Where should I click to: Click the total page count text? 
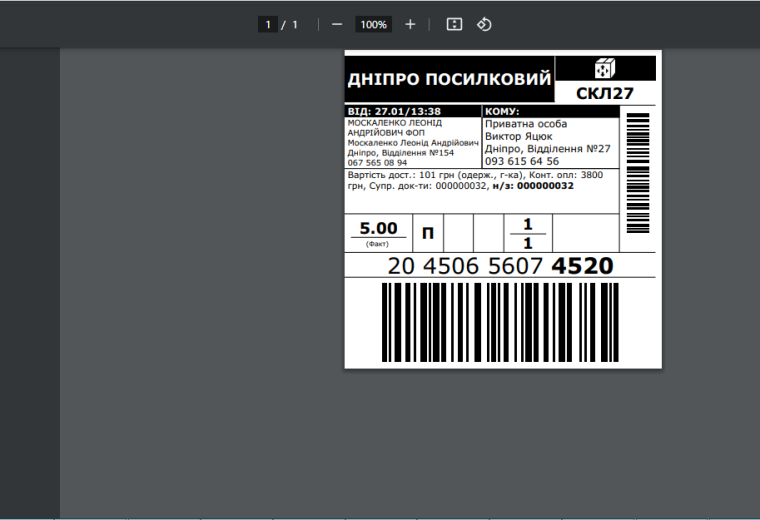click(295, 24)
